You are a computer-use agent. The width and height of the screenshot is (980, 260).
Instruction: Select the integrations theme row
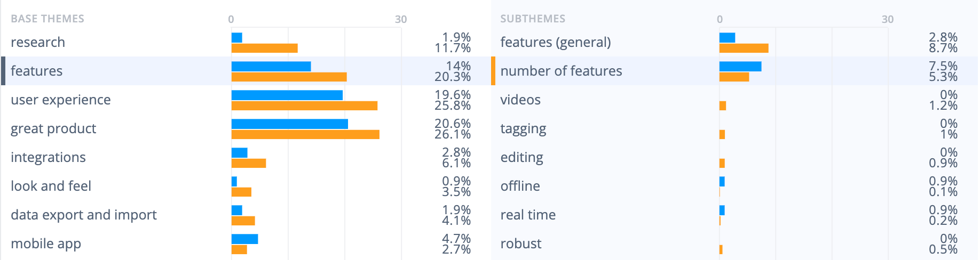(x=246, y=157)
